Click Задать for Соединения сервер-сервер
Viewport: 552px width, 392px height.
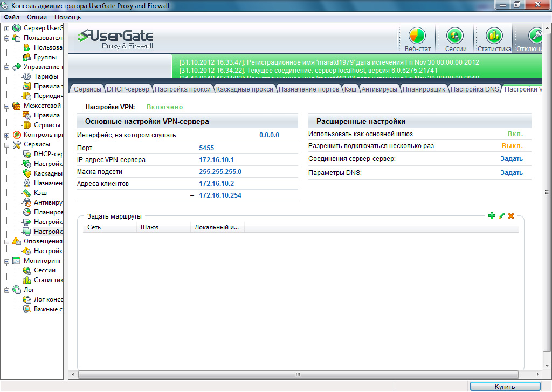click(511, 158)
